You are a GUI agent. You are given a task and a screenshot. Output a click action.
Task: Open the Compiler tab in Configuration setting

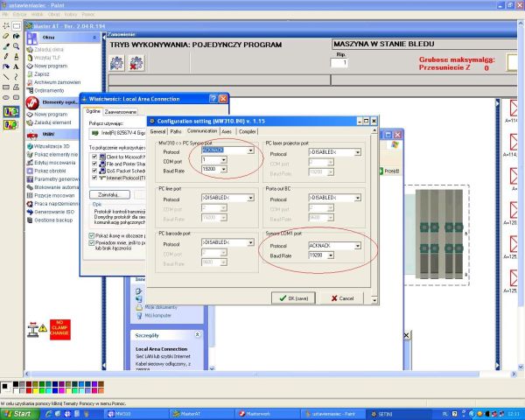(248, 131)
